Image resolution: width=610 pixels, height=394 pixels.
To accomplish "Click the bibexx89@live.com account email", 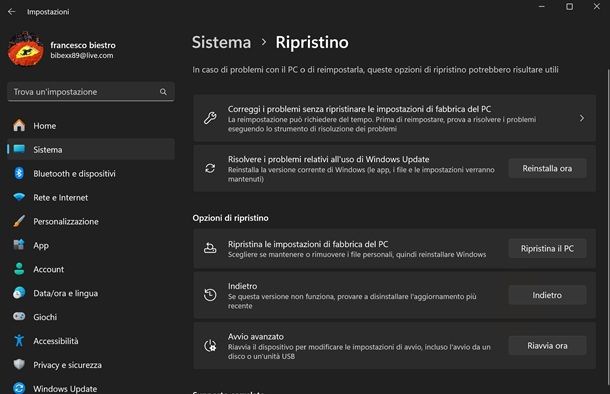I will [82, 55].
